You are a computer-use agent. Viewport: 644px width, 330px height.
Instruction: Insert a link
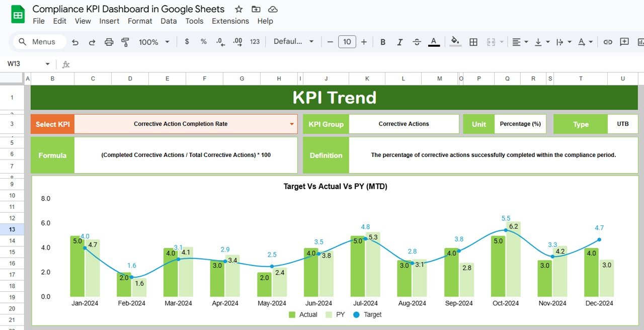click(x=608, y=42)
